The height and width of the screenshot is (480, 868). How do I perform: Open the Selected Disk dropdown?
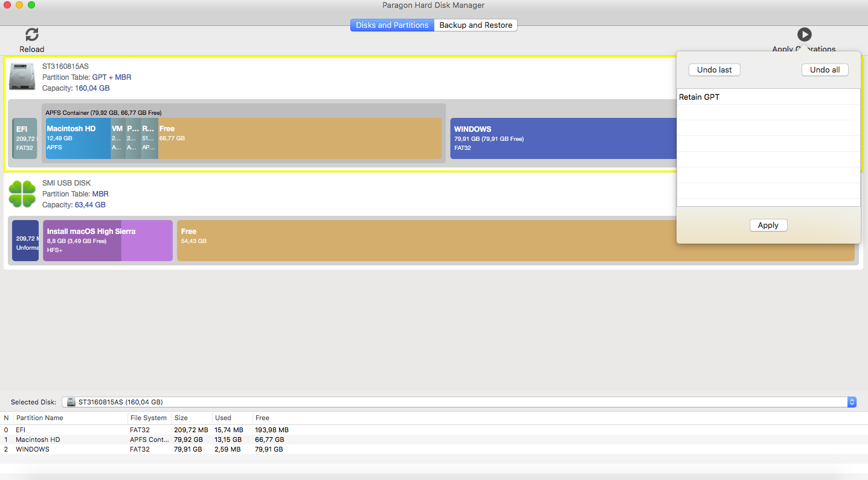point(852,402)
